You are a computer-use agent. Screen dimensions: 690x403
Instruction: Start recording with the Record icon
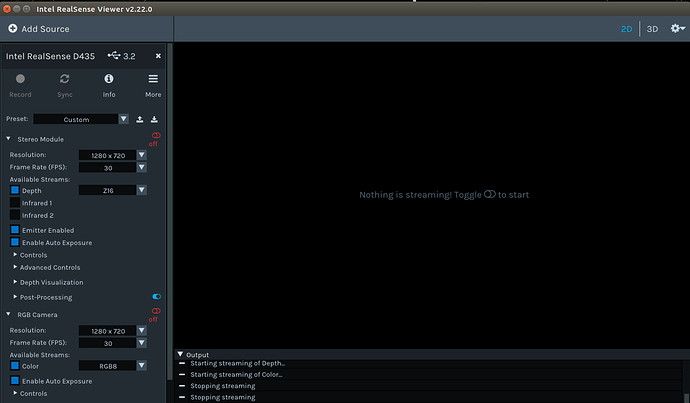(x=20, y=79)
